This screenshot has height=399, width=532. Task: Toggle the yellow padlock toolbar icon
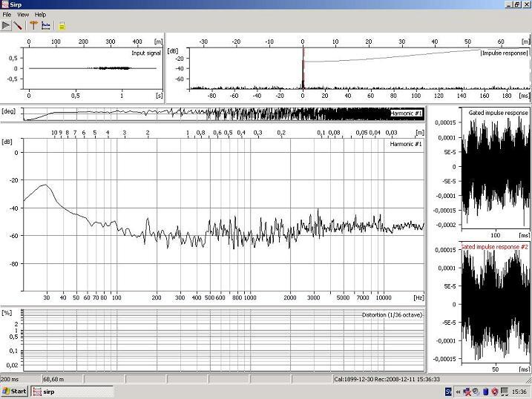pos(62,25)
